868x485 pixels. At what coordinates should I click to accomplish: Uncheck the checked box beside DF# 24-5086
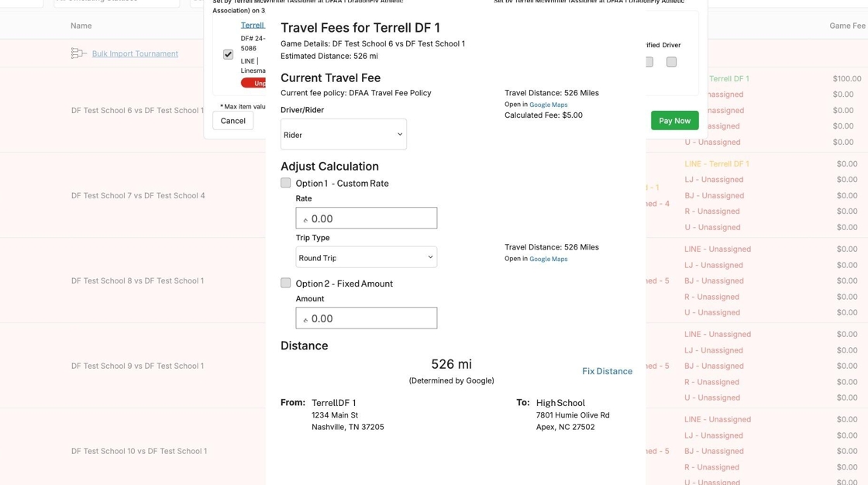pos(228,55)
